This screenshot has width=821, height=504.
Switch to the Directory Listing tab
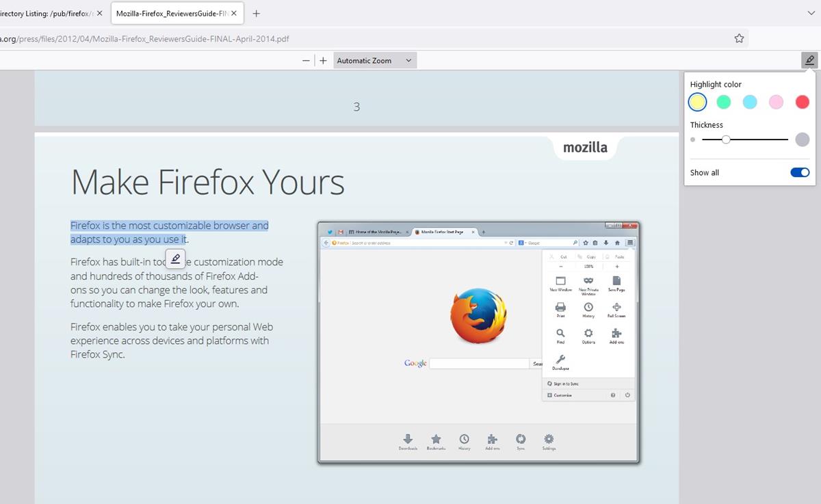48,12
